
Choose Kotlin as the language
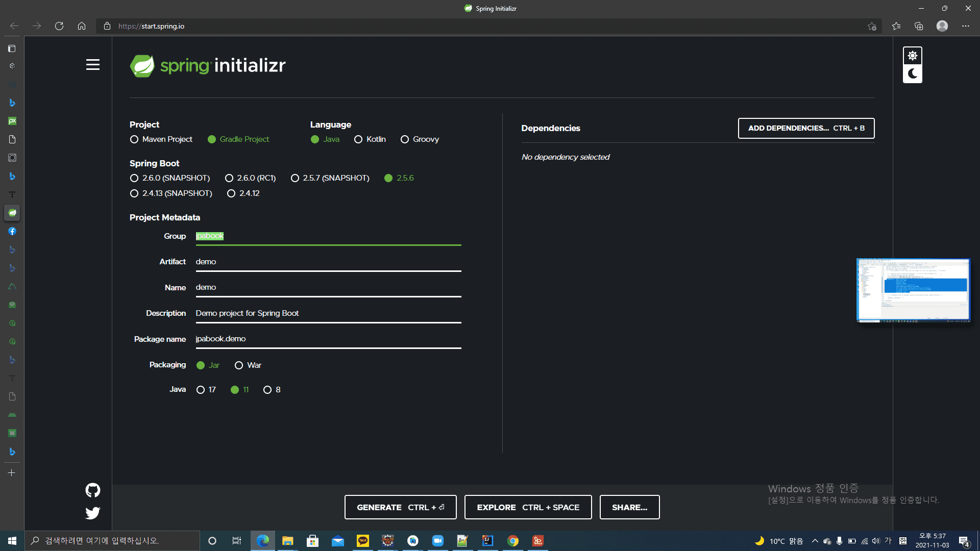tap(358, 139)
